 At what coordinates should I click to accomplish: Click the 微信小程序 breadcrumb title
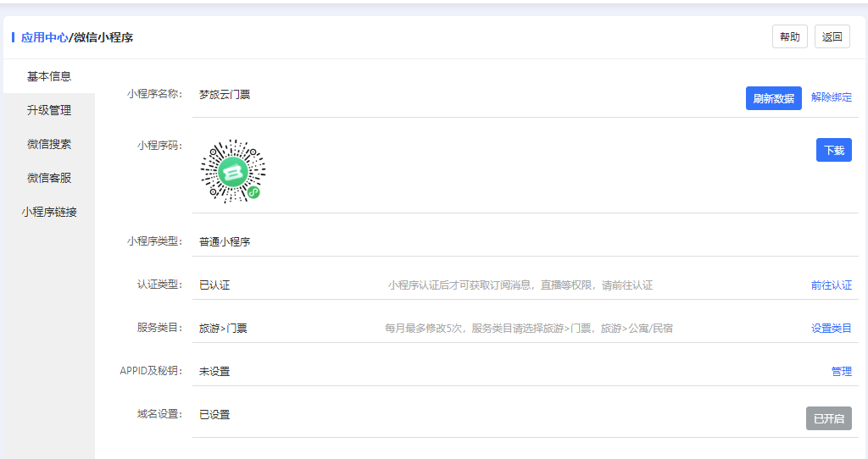pyautogui.click(x=103, y=37)
